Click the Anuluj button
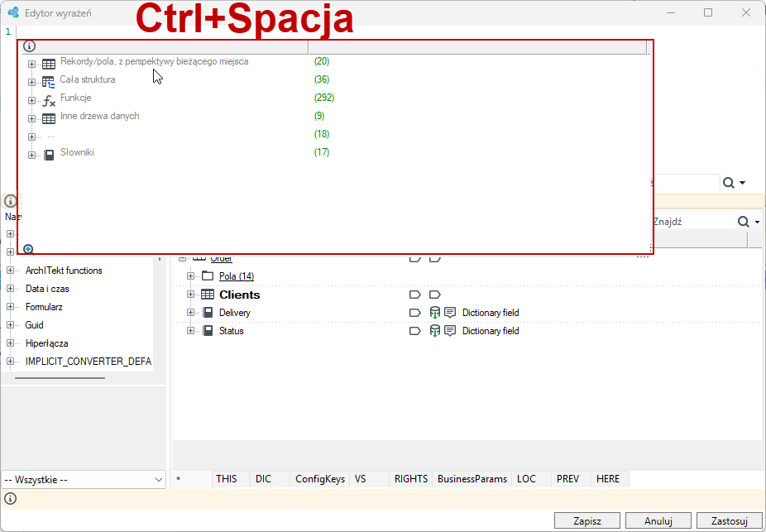Viewport: 766px width, 532px height. click(x=658, y=520)
